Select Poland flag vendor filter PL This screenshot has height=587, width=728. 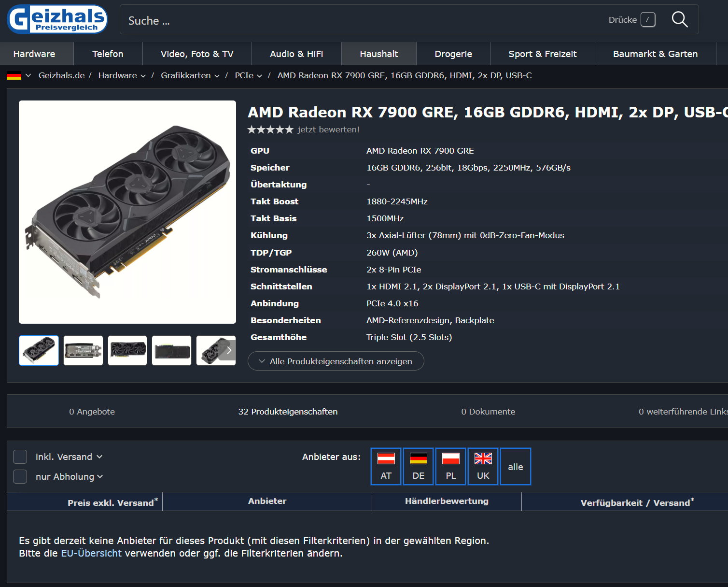(x=450, y=466)
